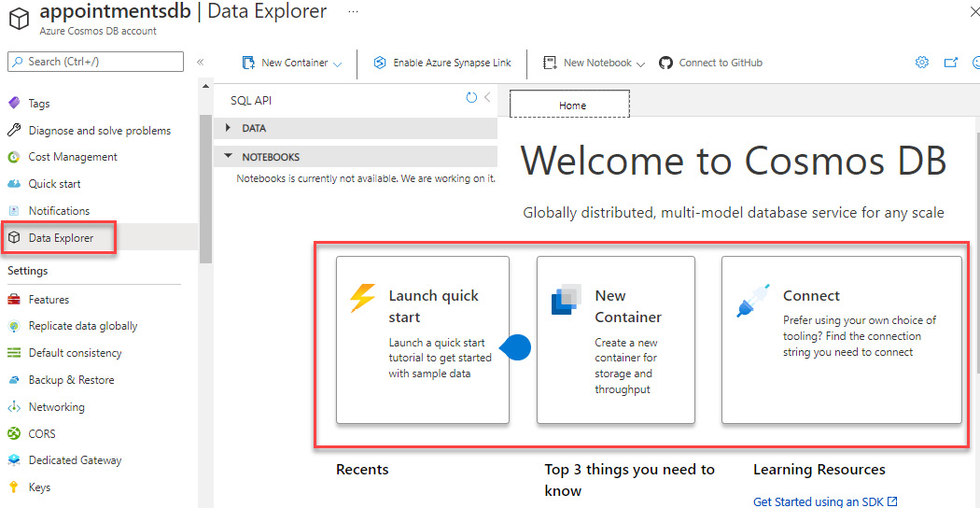The image size is (980, 508).
Task: Click the Tags icon in sidebar
Action: click(14, 104)
